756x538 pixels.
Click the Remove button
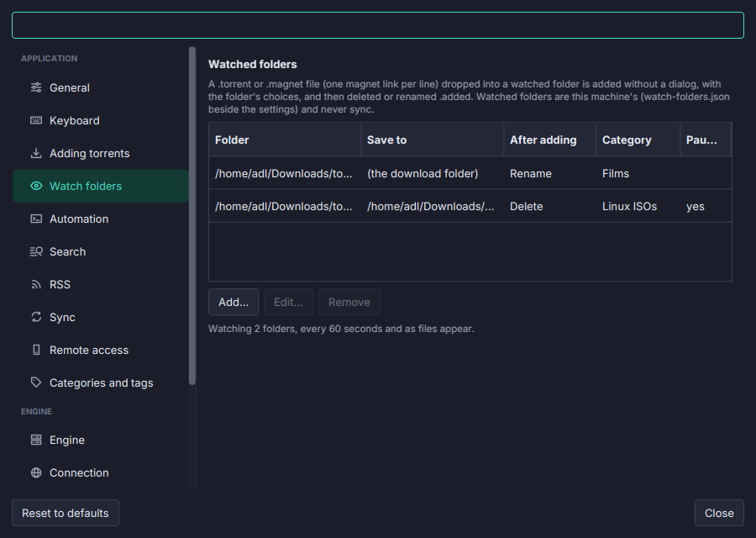(349, 302)
